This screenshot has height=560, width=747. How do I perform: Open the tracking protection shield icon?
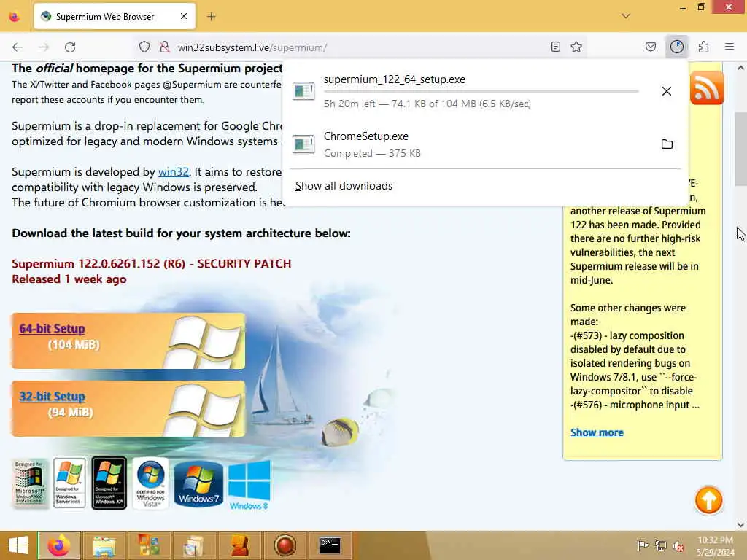(x=144, y=47)
